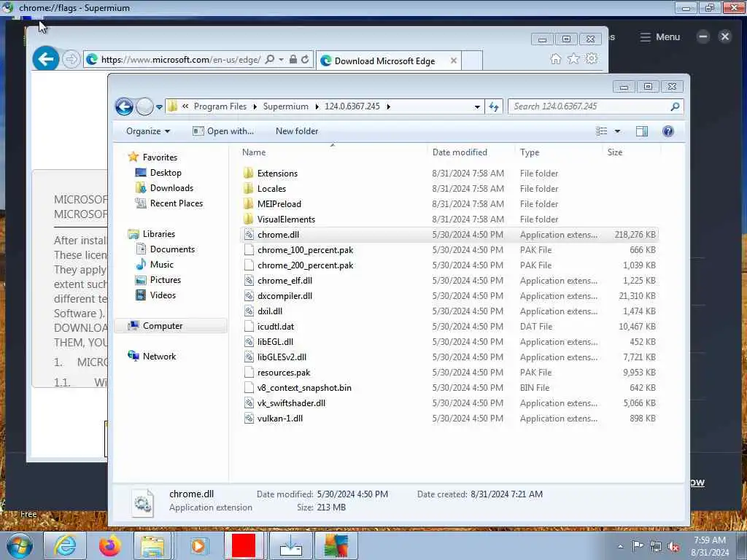The image size is (747, 560).
Task: Select icudtl.dat file
Action: pyautogui.click(x=275, y=326)
